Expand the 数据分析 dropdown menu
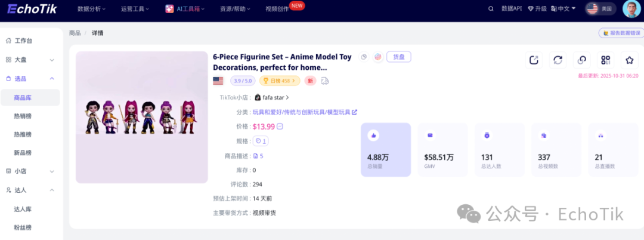 [92, 9]
